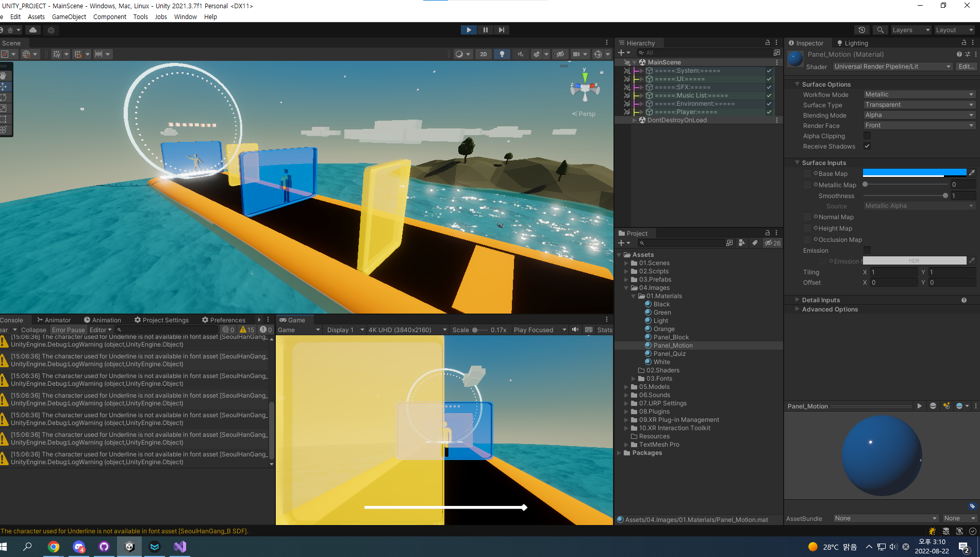Collapse the Surface Inputs section
The image size is (980, 557).
coord(797,162)
